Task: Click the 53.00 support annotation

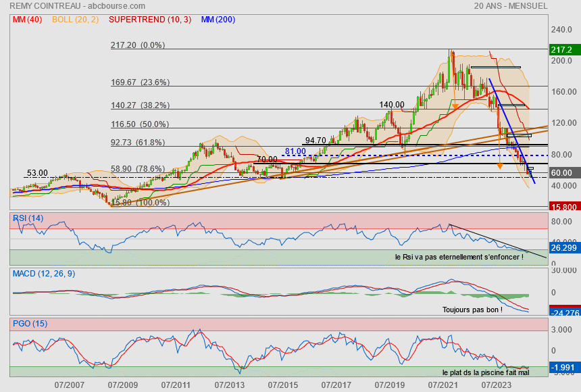Action: pos(37,173)
